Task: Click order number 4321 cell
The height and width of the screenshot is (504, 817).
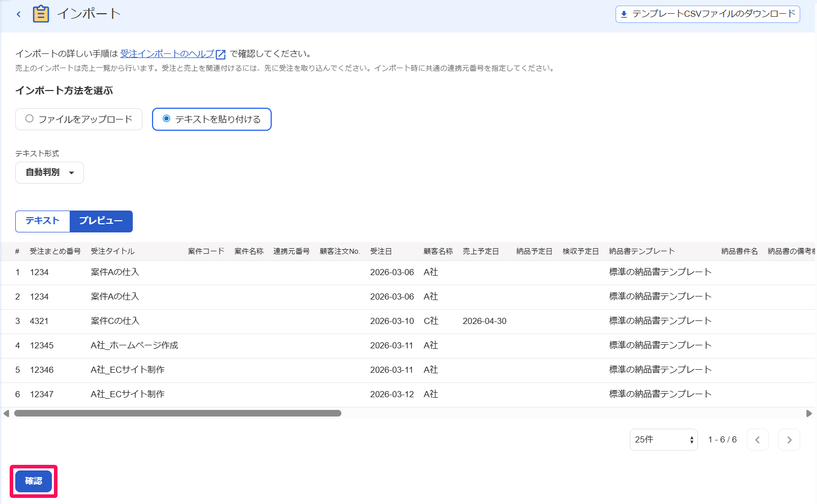Action: click(x=39, y=321)
